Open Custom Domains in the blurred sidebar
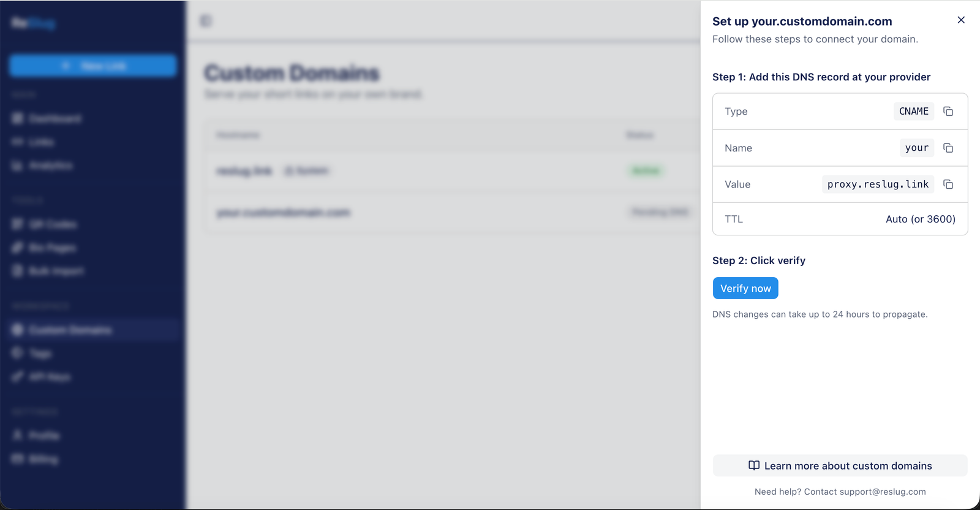The width and height of the screenshot is (980, 510). click(93, 330)
